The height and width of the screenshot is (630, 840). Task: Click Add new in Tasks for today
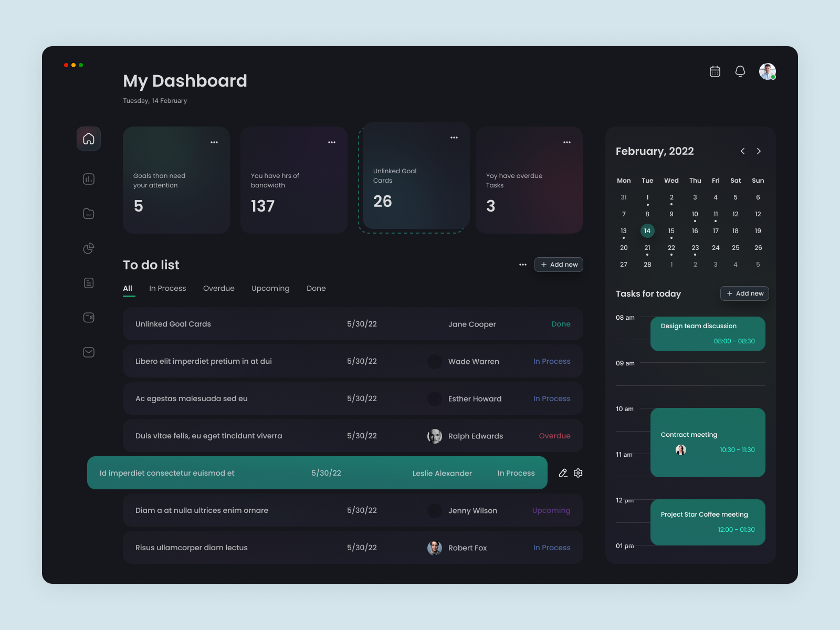coord(744,293)
